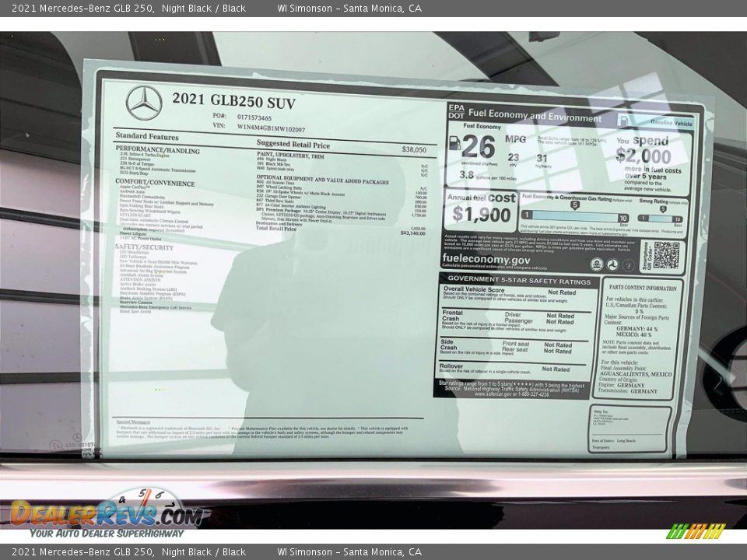Click the COMFORT/CONVENIENCE section heading
747x560 pixels.
(x=155, y=182)
